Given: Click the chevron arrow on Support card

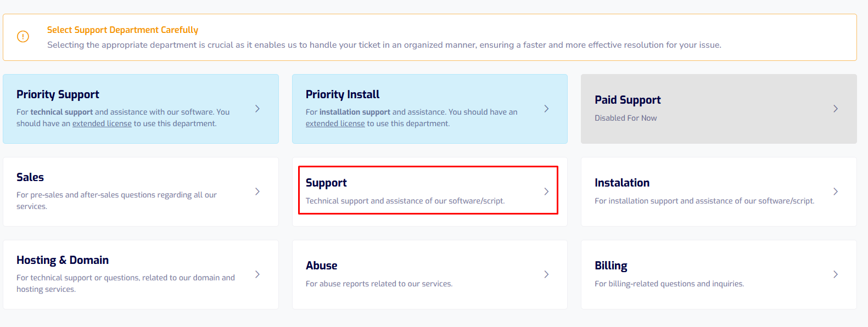Looking at the screenshot, I should (546, 191).
